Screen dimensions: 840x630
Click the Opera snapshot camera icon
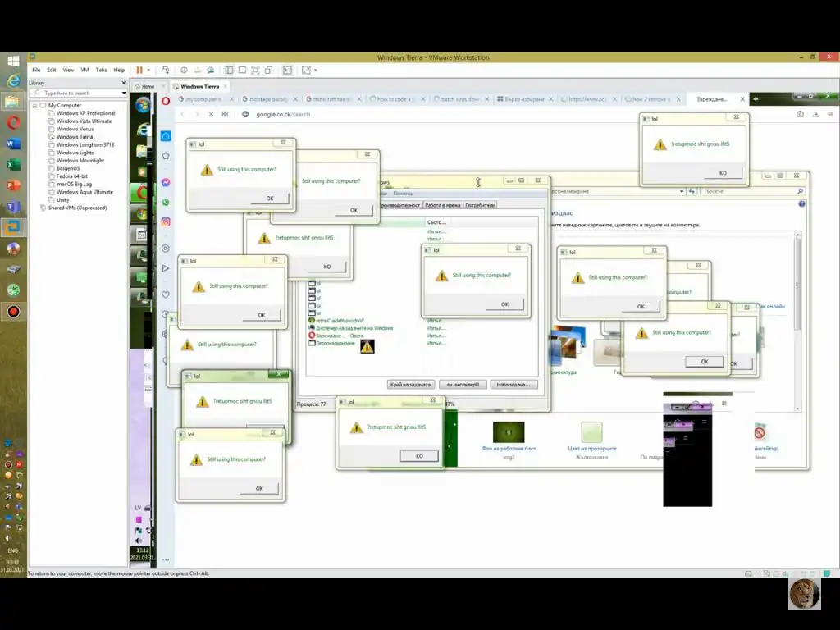point(800,114)
